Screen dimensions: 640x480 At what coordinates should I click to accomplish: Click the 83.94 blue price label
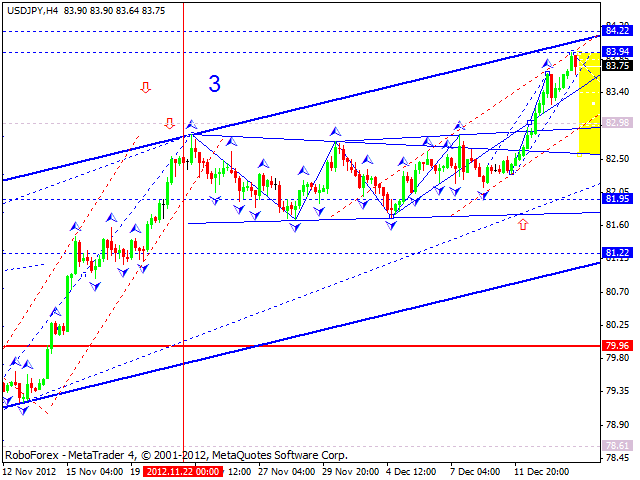tap(617, 51)
